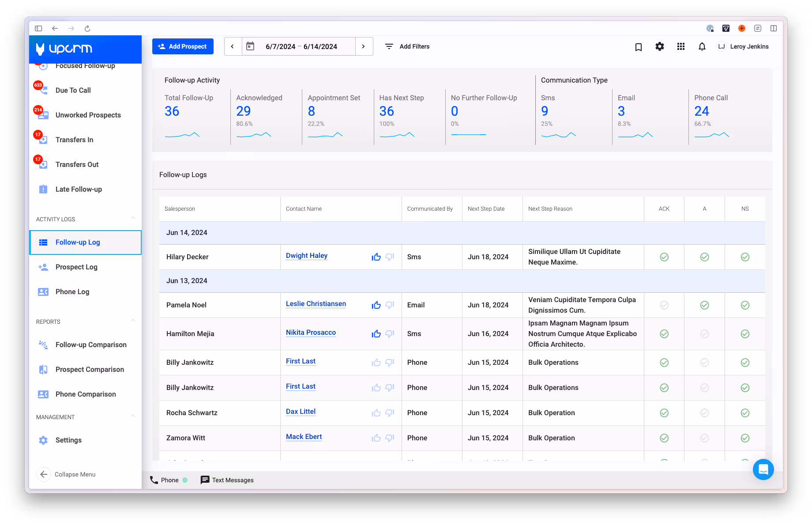Screen dimensions: 812x526
Task: Collapse the Reports section chevron
Action: (x=133, y=321)
